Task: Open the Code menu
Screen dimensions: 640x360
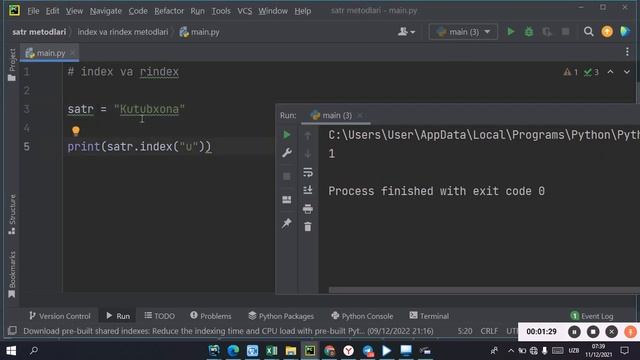Action: click(138, 11)
